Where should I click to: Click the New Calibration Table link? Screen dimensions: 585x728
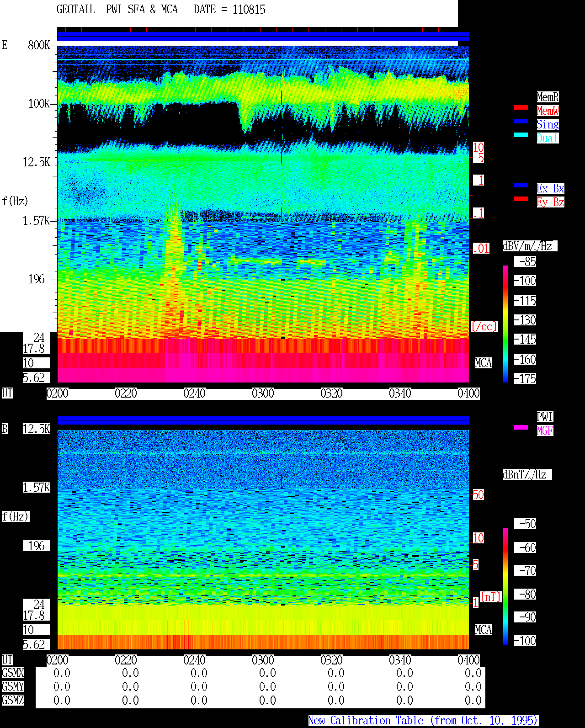[x=423, y=721]
